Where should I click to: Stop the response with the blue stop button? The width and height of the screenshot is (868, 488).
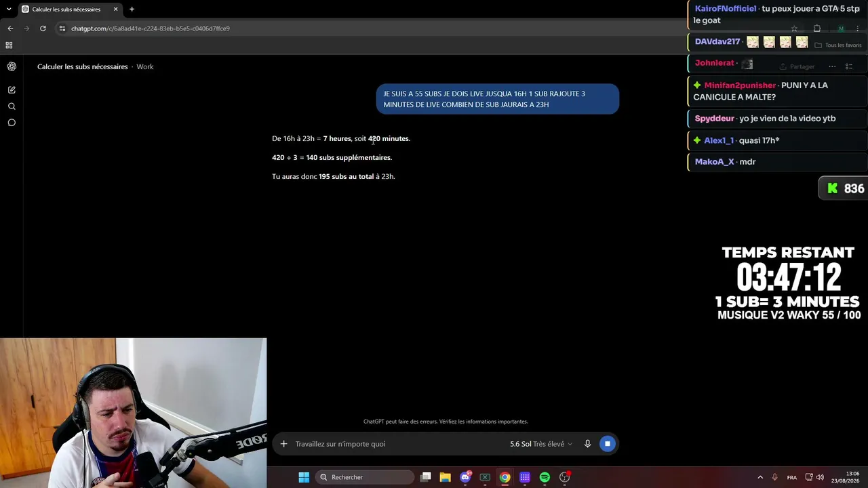608,444
